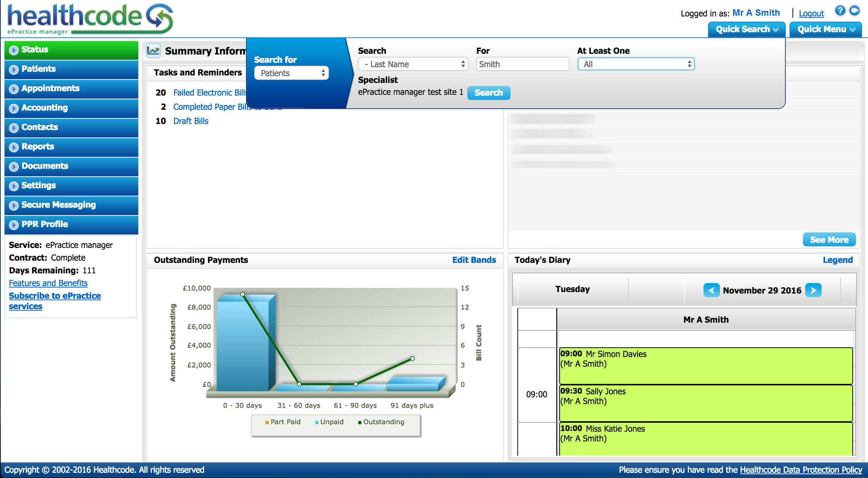This screenshot has width=868, height=478.
Task: Open Features and Benefits link
Action: pos(48,283)
